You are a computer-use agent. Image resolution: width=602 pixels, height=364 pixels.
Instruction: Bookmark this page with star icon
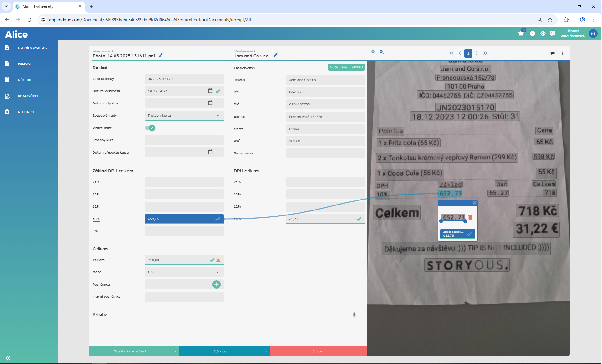[x=550, y=20]
